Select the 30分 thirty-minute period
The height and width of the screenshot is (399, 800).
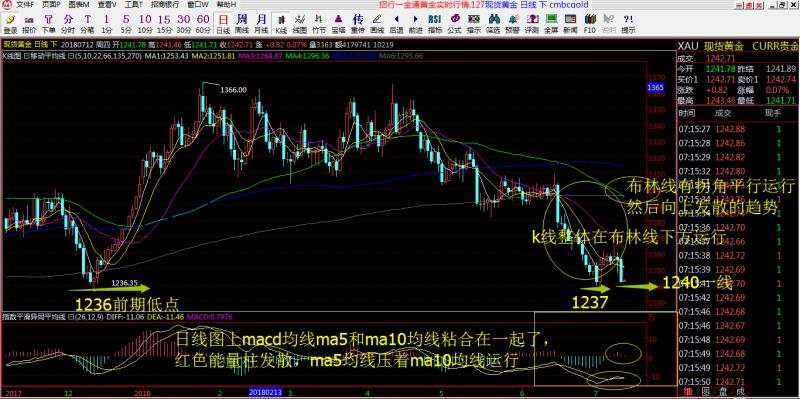pos(184,23)
